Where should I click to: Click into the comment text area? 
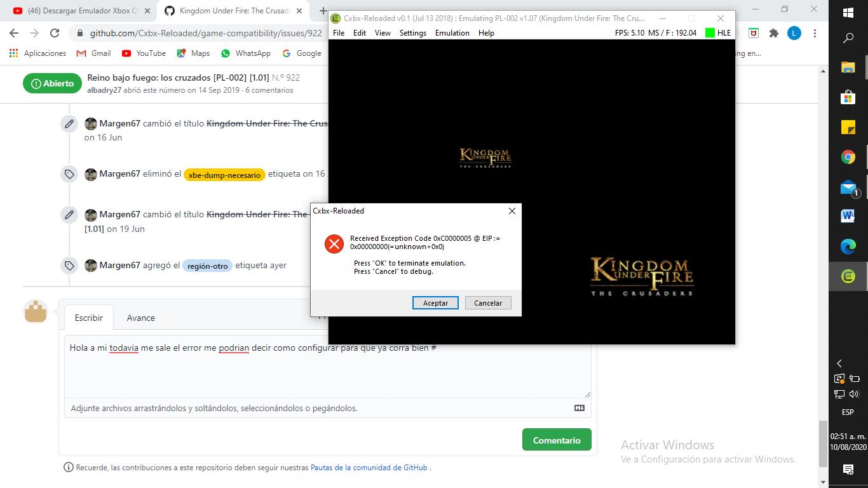point(327,367)
